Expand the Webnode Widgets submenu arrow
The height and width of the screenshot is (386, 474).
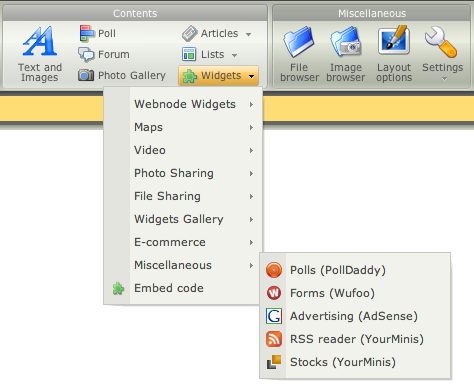251,104
